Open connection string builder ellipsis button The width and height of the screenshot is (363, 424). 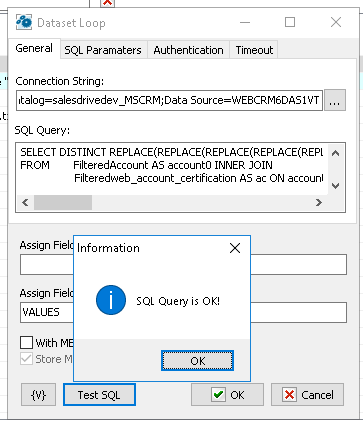pyautogui.click(x=335, y=100)
